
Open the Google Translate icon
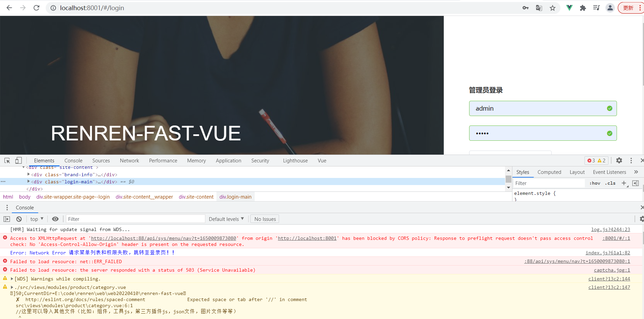tap(539, 8)
